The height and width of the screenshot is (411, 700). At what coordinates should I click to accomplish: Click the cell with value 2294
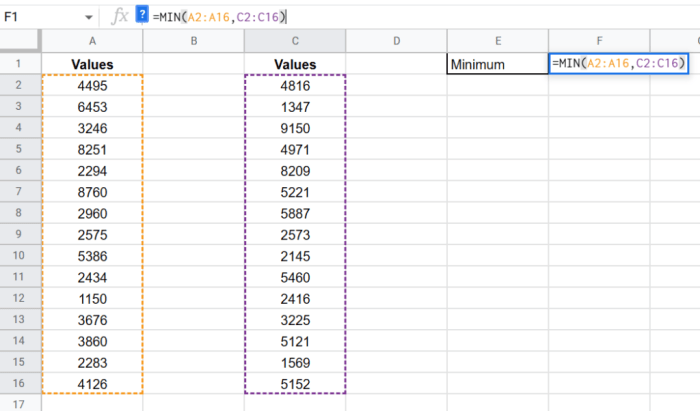92,170
